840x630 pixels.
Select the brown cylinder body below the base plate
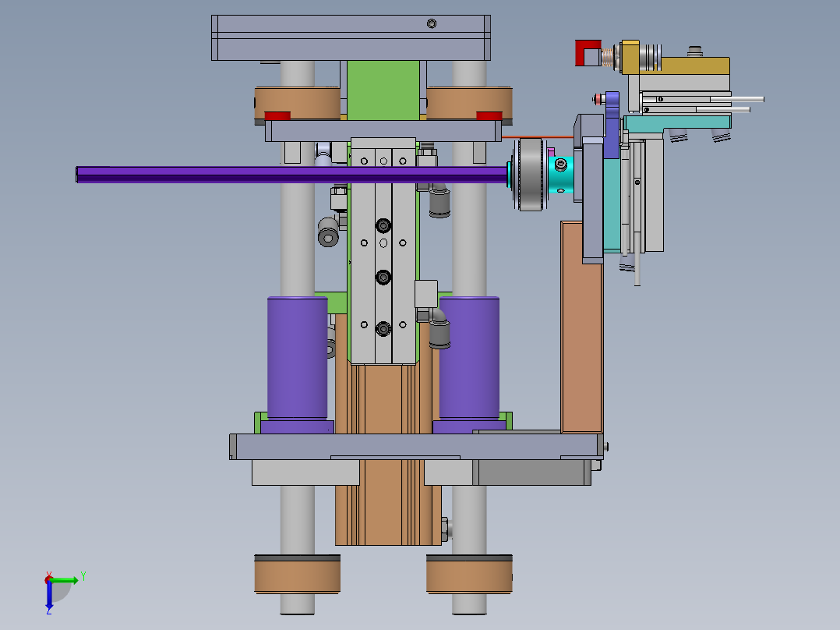tap(388, 502)
